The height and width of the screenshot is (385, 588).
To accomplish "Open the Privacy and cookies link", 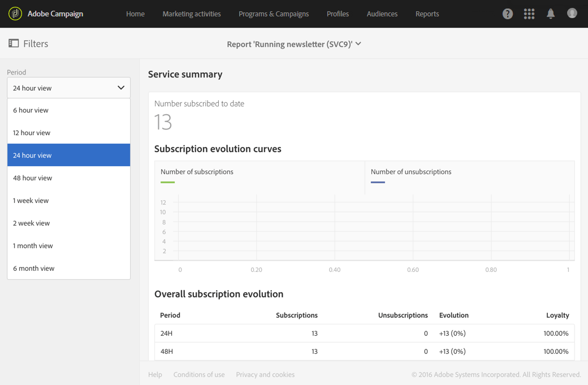I will pyautogui.click(x=265, y=374).
